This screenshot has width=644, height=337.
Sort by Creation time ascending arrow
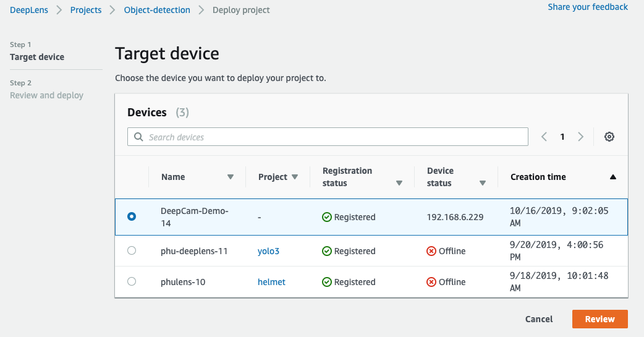tap(612, 177)
